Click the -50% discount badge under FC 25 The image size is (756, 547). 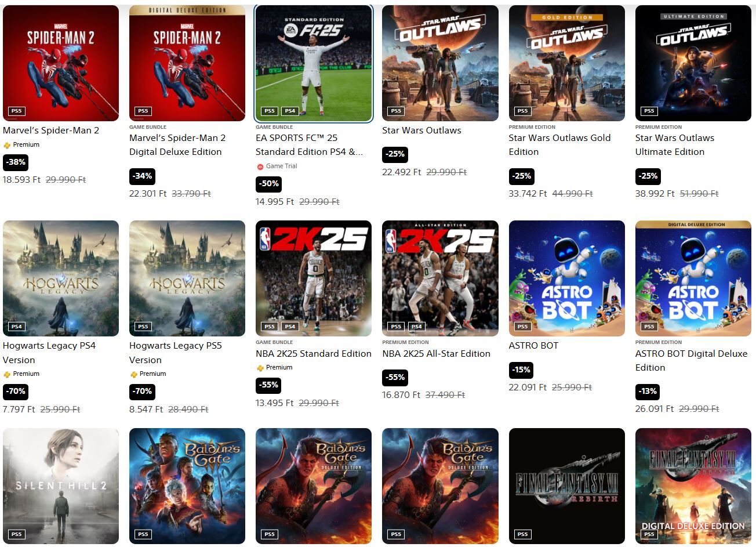coord(268,184)
